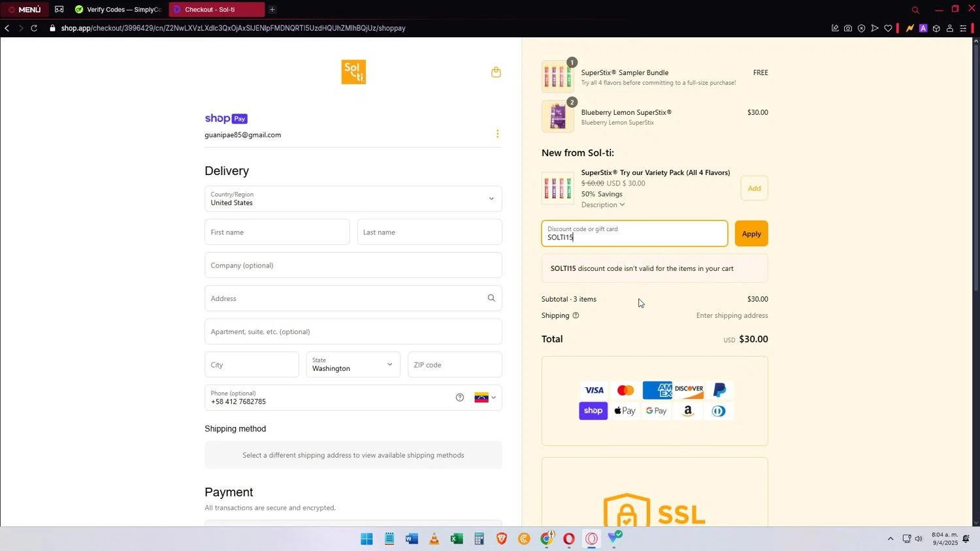Viewport: 980px width, 551px height.
Task: Click the phone help question mark
Action: click(460, 398)
